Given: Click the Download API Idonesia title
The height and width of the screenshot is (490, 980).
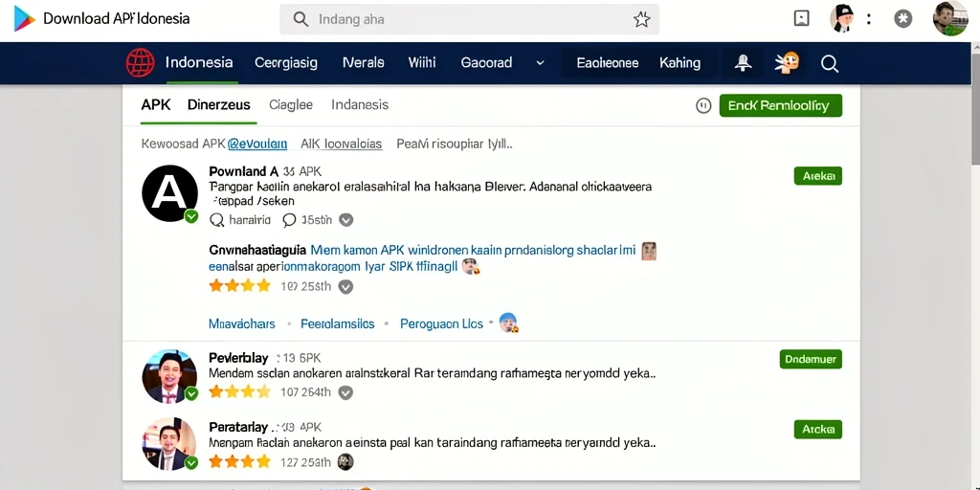Looking at the screenshot, I should (116, 19).
